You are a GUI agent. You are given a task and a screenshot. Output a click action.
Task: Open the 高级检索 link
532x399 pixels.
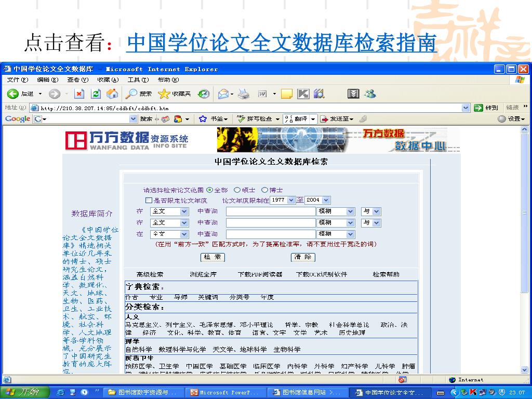[150, 274]
